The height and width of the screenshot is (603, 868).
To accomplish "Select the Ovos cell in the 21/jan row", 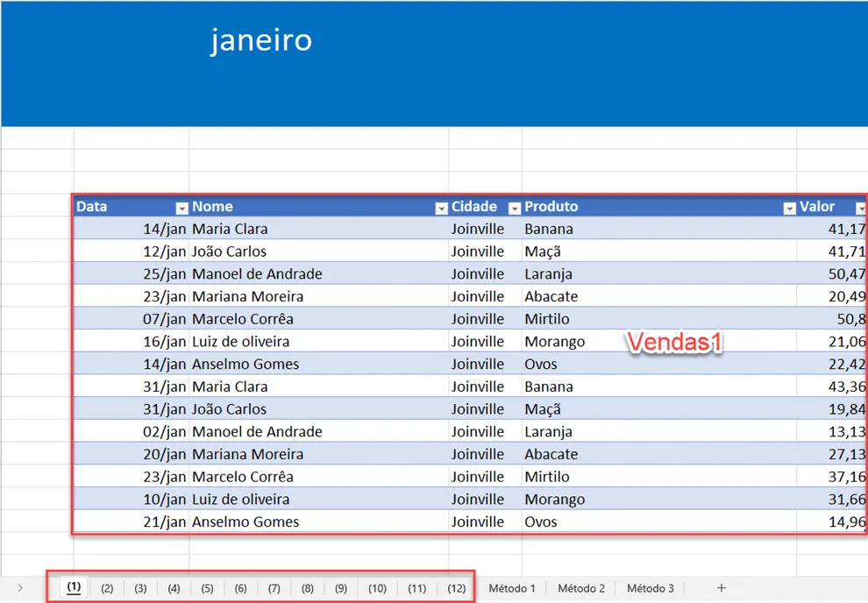I will [659, 521].
